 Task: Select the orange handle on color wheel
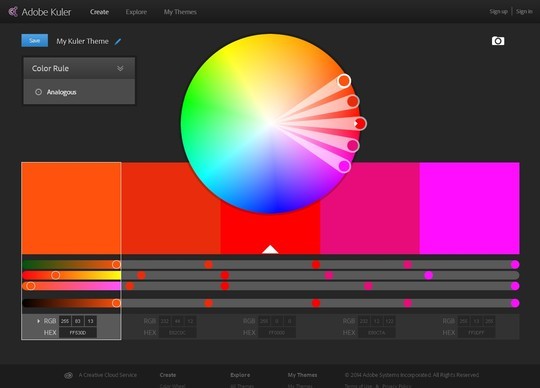tap(344, 81)
